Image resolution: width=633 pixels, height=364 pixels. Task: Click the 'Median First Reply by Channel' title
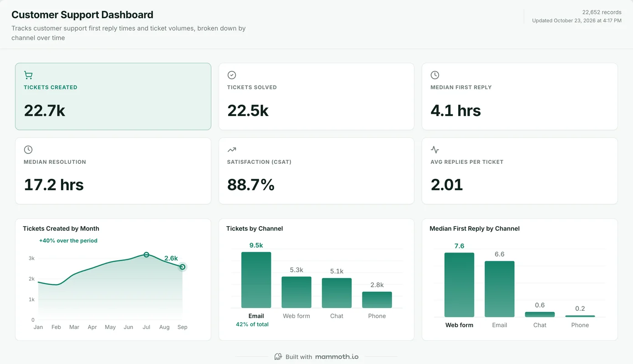tap(475, 228)
